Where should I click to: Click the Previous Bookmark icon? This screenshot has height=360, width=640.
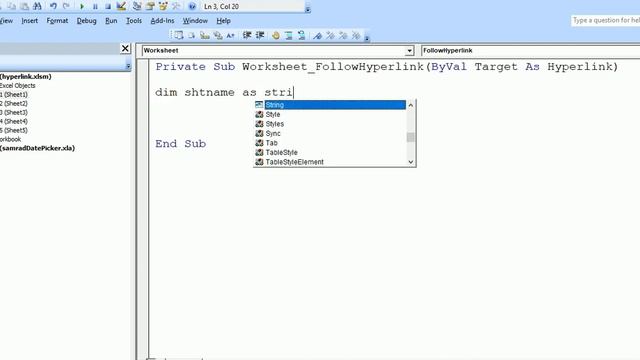[343, 36]
